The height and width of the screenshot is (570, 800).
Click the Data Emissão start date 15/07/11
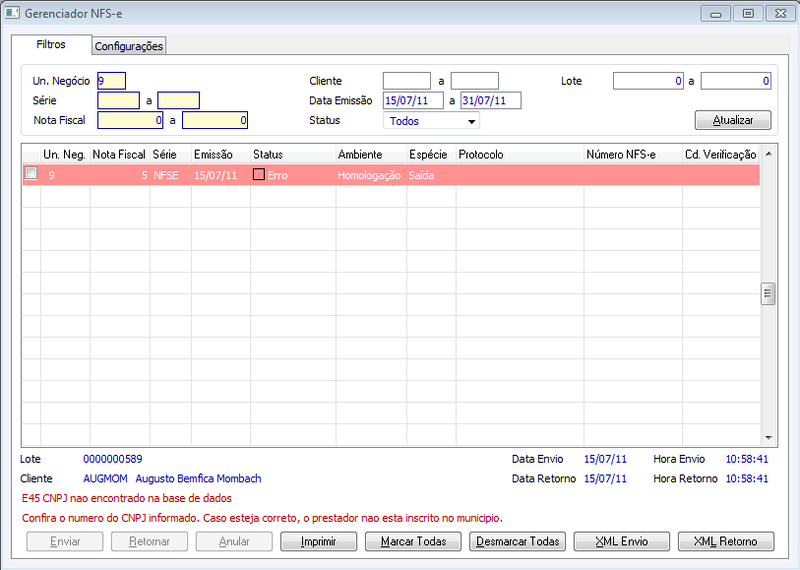[x=413, y=100]
